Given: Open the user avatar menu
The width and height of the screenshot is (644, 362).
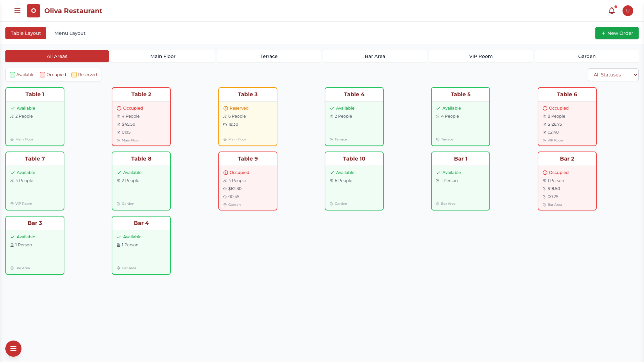Looking at the screenshot, I should (x=628, y=11).
